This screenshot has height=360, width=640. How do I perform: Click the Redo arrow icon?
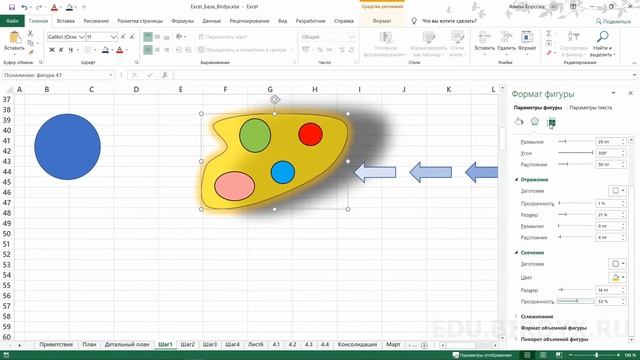click(x=39, y=7)
